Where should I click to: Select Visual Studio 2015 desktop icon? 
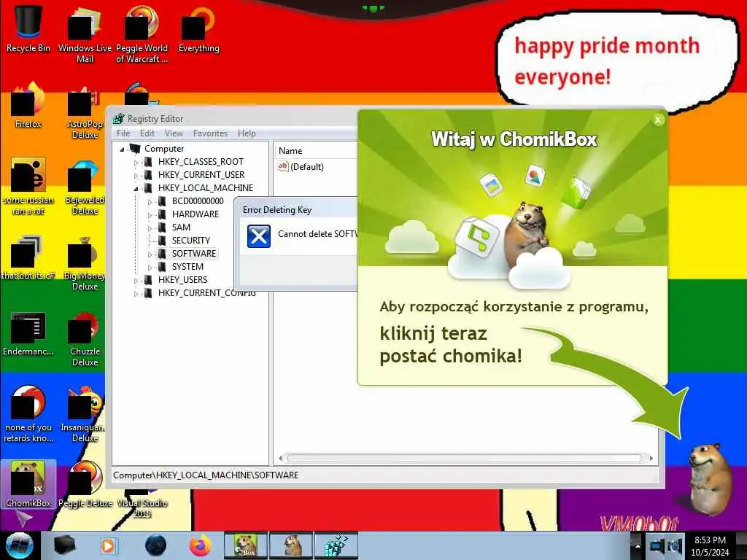142,505
